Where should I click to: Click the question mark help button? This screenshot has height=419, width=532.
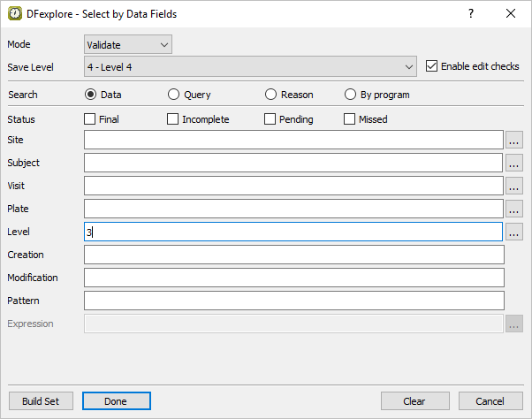click(x=471, y=13)
